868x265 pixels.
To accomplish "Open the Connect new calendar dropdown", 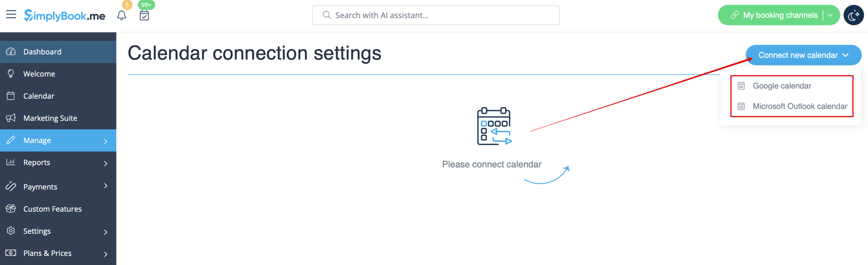I will click(x=803, y=55).
